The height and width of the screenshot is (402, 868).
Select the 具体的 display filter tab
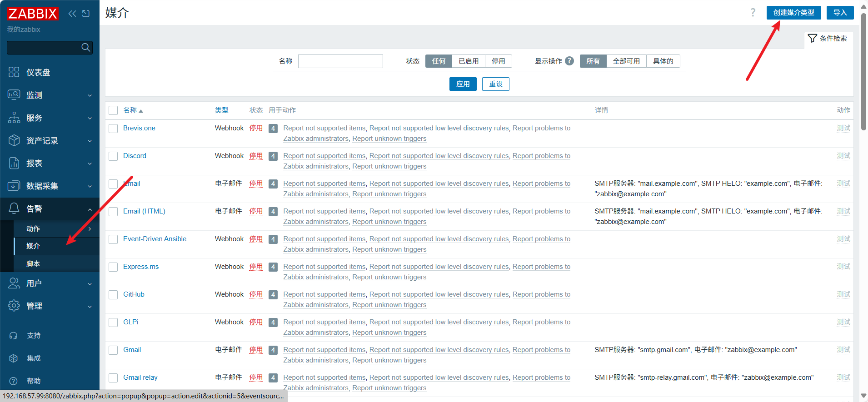point(663,61)
